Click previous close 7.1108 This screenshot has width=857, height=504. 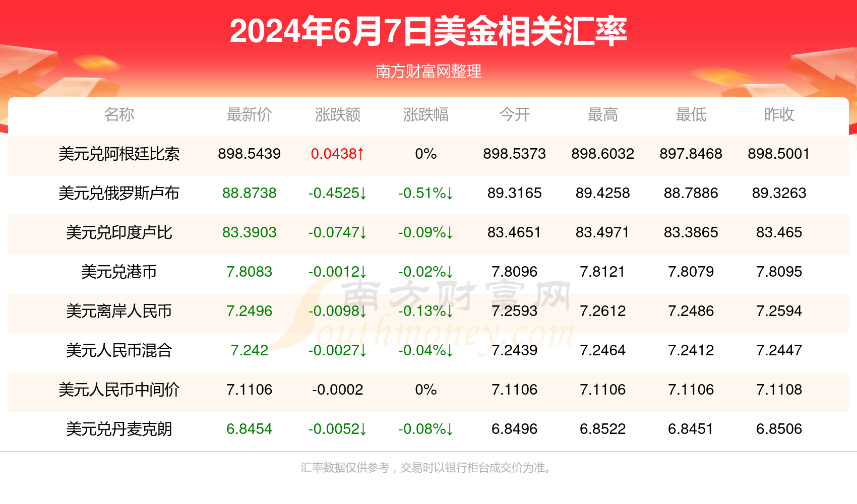[x=779, y=390]
